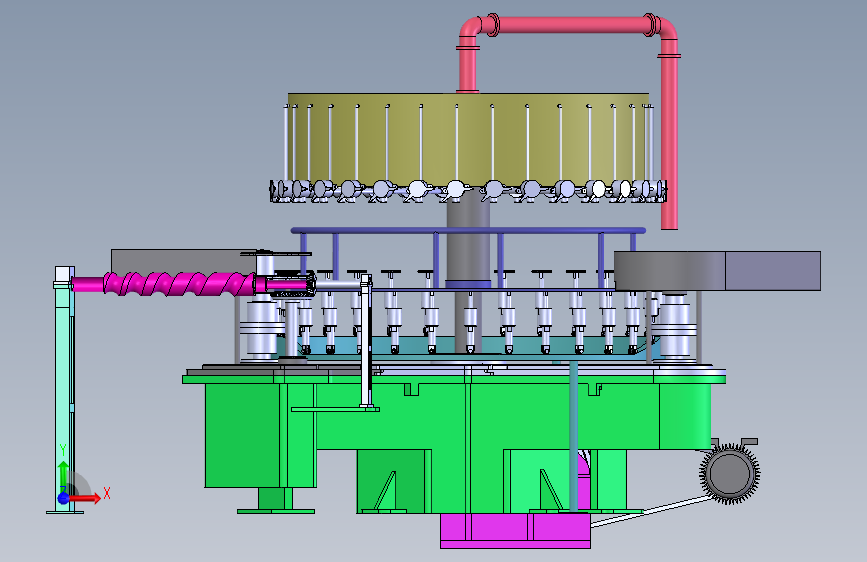The image size is (867, 562).
Task: Select the olive cylindrical filling tank
Action: 468,139
